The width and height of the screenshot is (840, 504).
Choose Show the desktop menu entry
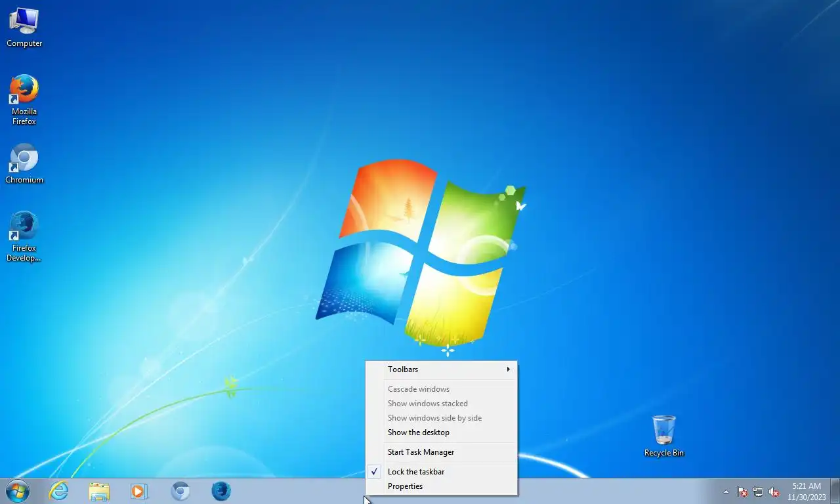(442, 432)
